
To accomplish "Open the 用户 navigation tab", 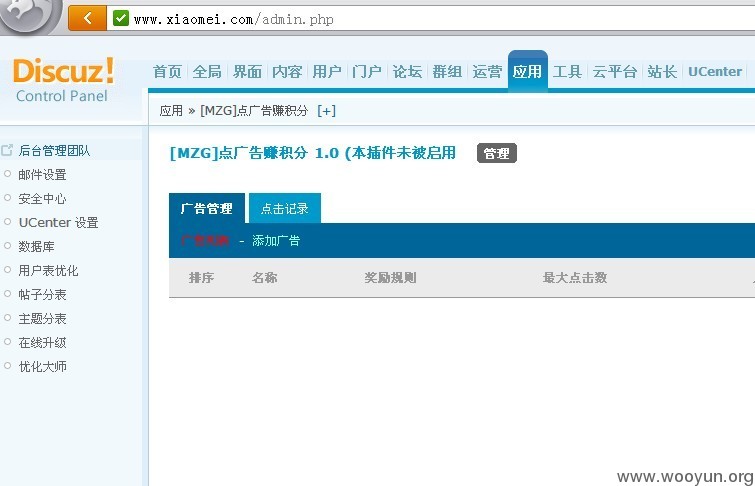I will [327, 72].
